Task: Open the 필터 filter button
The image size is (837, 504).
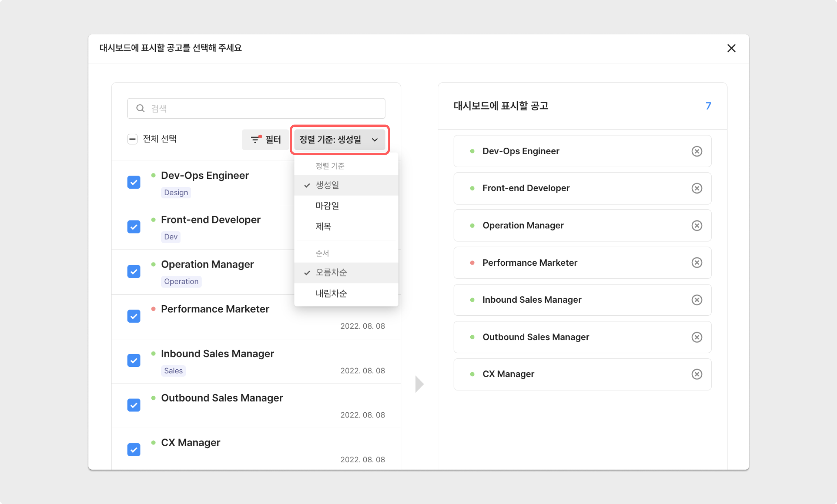Action: pos(266,140)
